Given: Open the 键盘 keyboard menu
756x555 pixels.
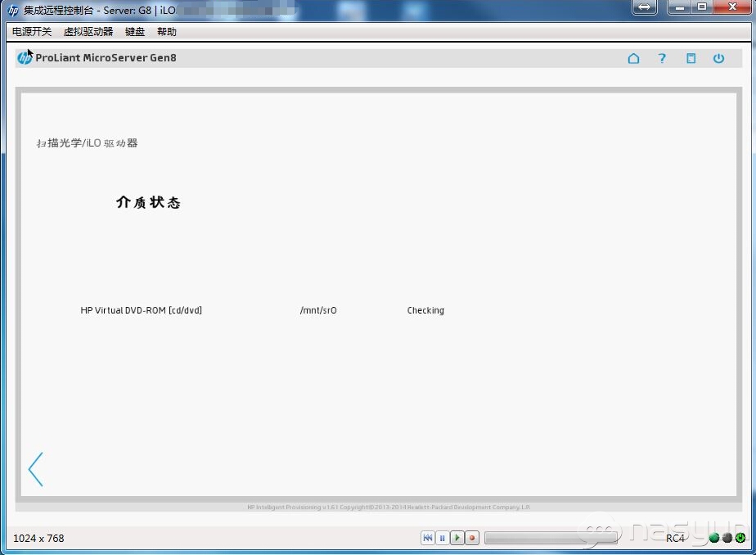Looking at the screenshot, I should [135, 32].
